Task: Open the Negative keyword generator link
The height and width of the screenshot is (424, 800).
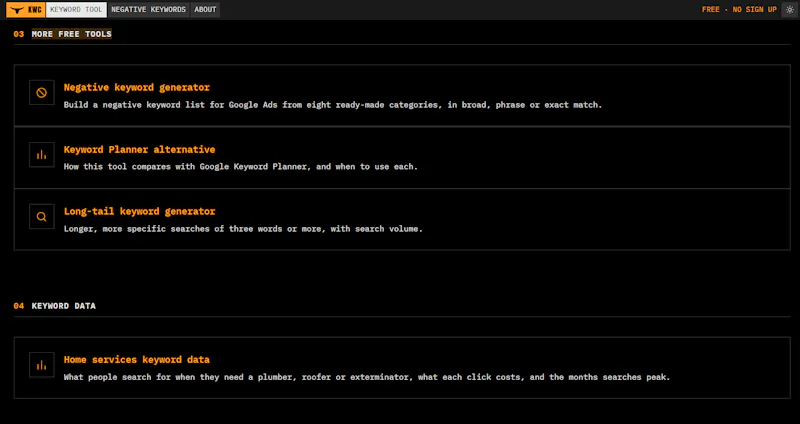Action: 137,87
